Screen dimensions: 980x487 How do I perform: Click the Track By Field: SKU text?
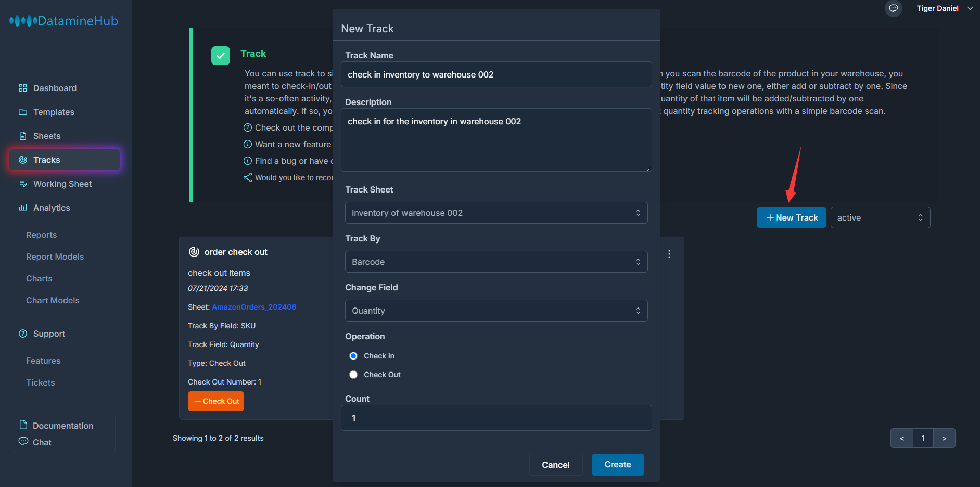[x=222, y=326]
